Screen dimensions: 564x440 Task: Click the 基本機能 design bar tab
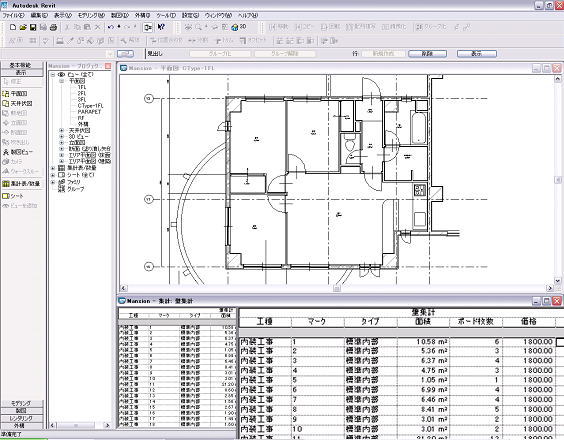click(21, 65)
